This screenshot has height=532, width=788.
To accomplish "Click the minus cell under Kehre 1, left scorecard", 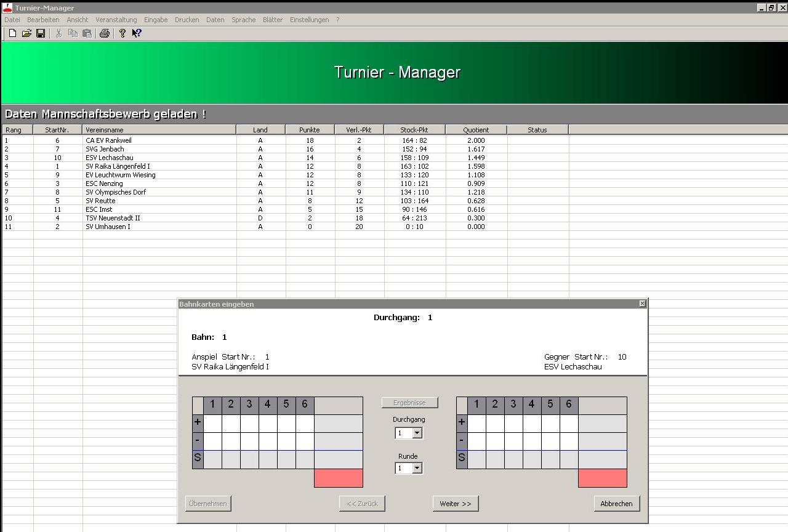I will pyautogui.click(x=212, y=441).
